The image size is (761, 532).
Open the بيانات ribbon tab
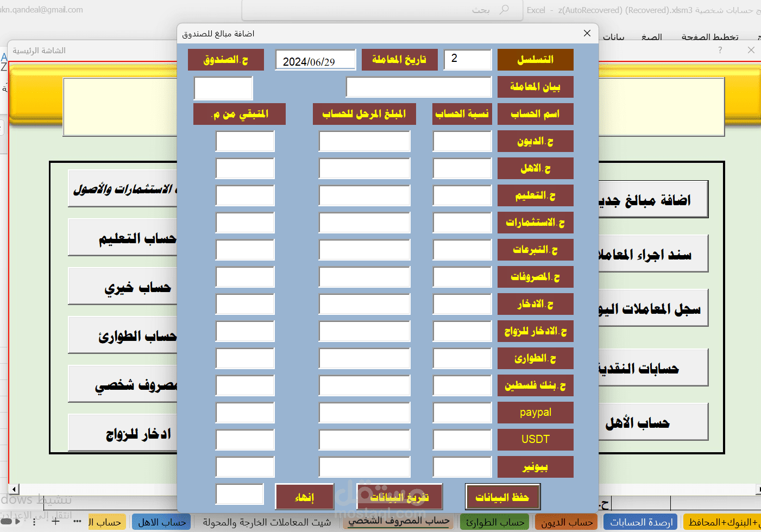pyautogui.click(x=613, y=37)
